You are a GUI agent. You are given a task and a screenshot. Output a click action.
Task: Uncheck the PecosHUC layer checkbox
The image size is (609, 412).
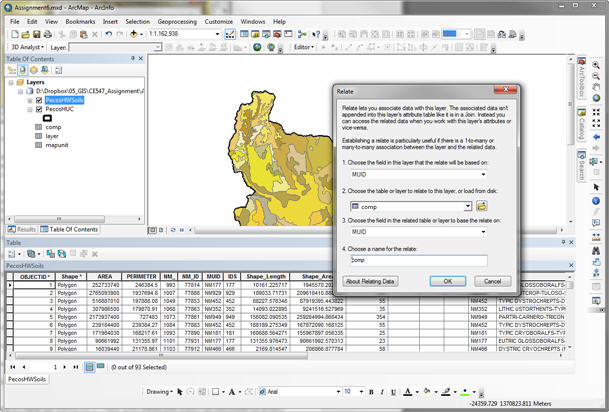tap(39, 109)
